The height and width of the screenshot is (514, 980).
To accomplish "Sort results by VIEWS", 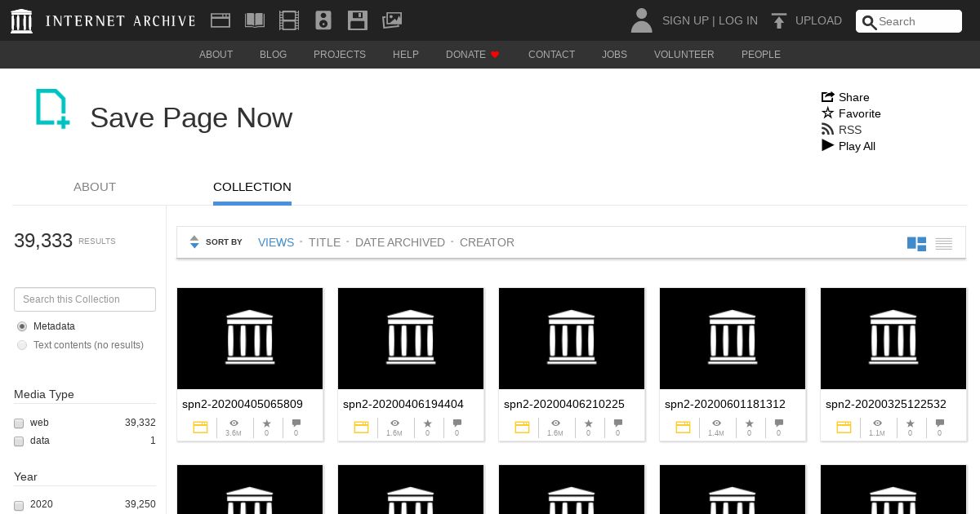I will pos(276,242).
